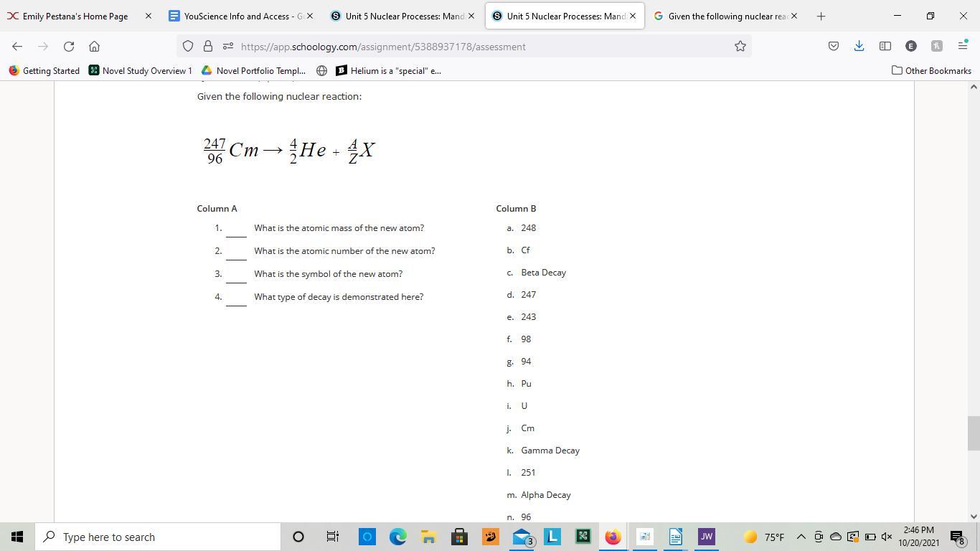Open Firefox from taskbar
This screenshot has width=980, height=551.
[613, 537]
